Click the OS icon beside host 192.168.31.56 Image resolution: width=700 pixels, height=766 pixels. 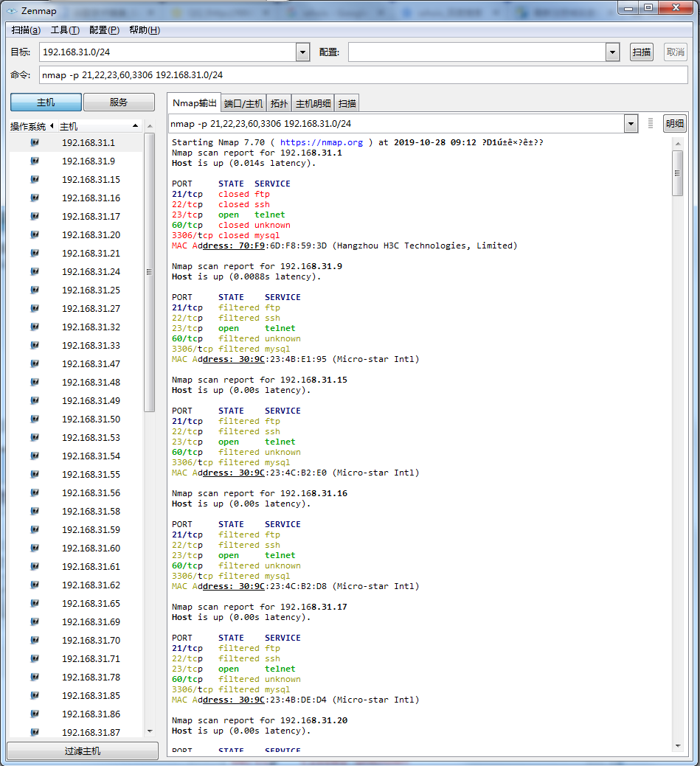pos(35,492)
